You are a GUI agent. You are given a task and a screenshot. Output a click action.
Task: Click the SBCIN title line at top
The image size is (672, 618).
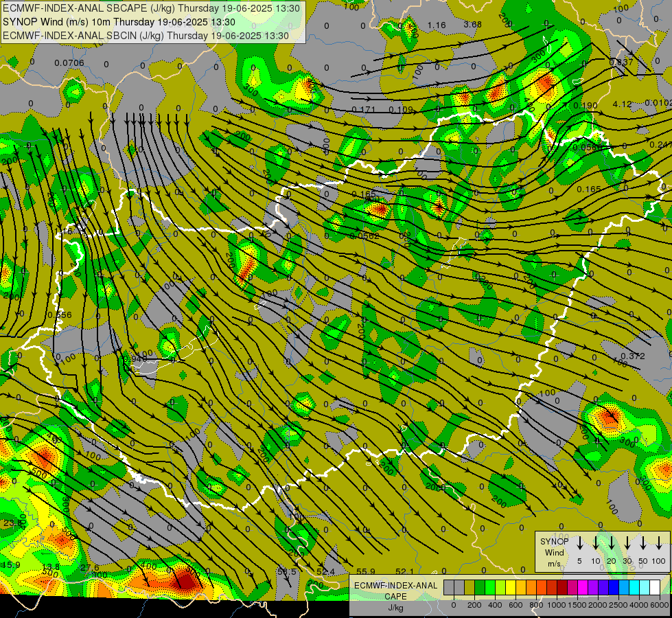coord(146,36)
